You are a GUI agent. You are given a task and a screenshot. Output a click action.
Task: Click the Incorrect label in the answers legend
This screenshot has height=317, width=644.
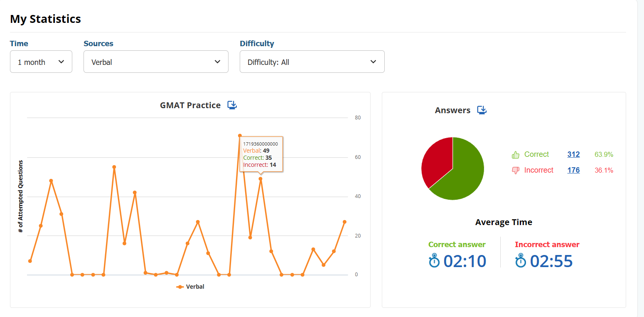pyautogui.click(x=538, y=170)
